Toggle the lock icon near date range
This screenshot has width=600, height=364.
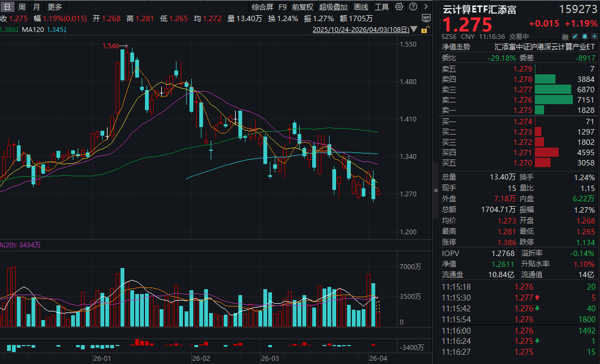(x=425, y=29)
